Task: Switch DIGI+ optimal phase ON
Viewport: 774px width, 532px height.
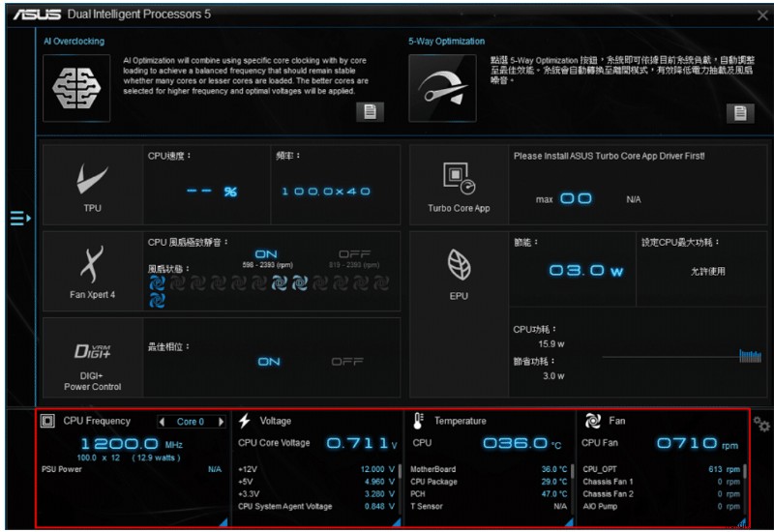Action: pyautogui.click(x=269, y=362)
